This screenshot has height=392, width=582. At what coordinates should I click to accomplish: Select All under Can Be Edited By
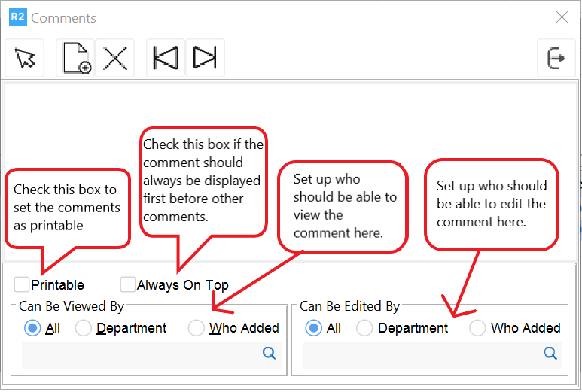[313, 328]
